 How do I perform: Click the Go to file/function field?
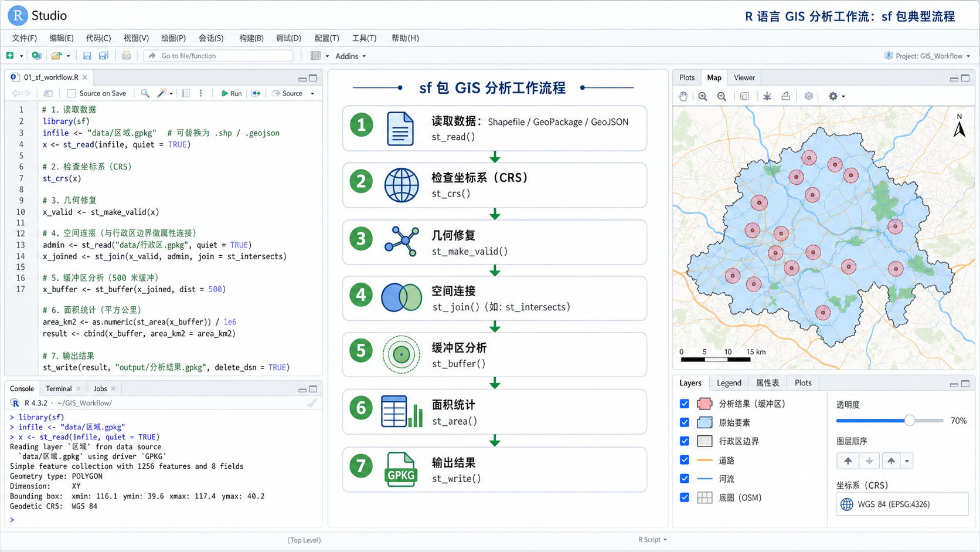pyautogui.click(x=219, y=56)
